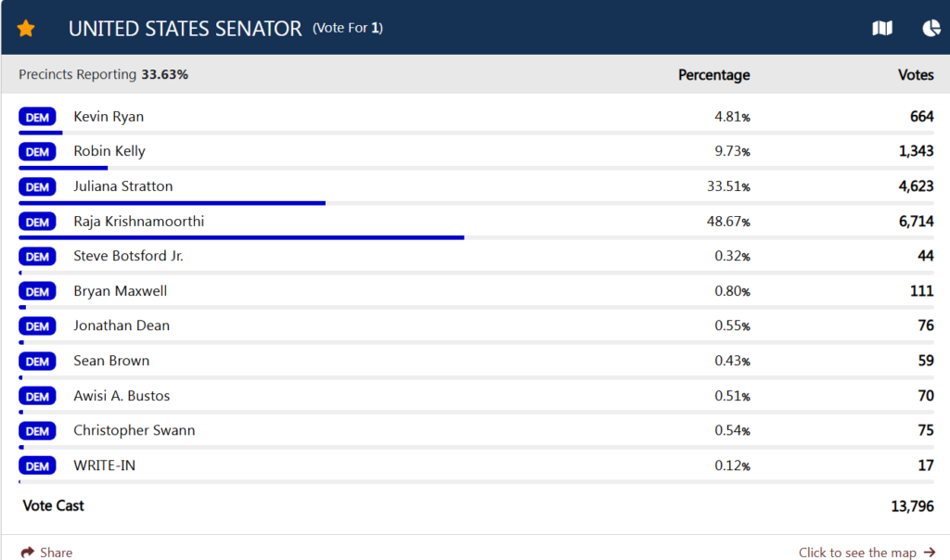Click the United States Senator title
950x560 pixels.
[x=186, y=29]
